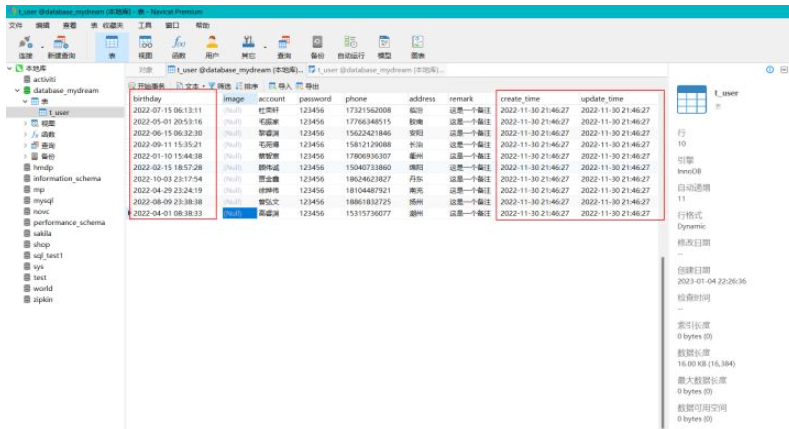Open the 工具 (Tools) menu
789x429 pixels.
pos(145,24)
